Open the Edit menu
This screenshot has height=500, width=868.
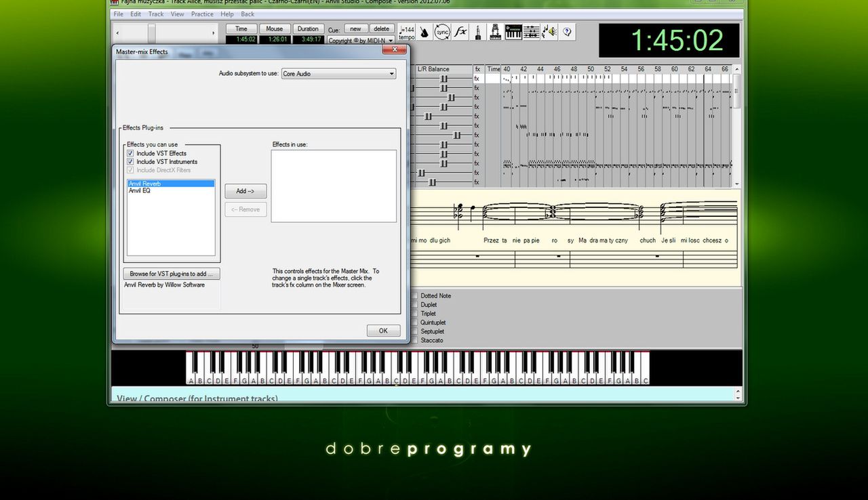pyautogui.click(x=136, y=14)
